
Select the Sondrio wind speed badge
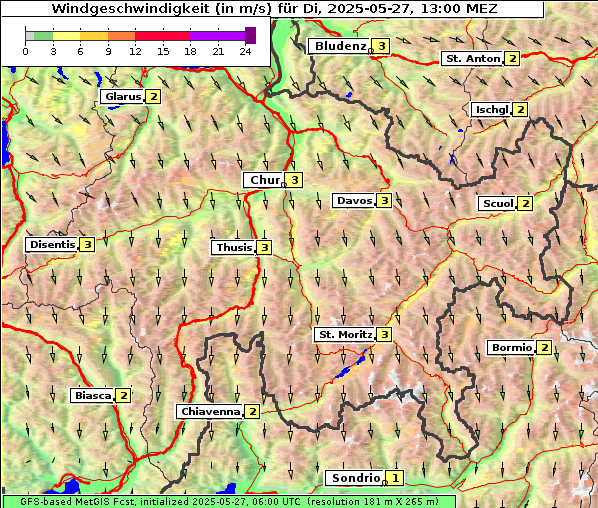(x=395, y=478)
